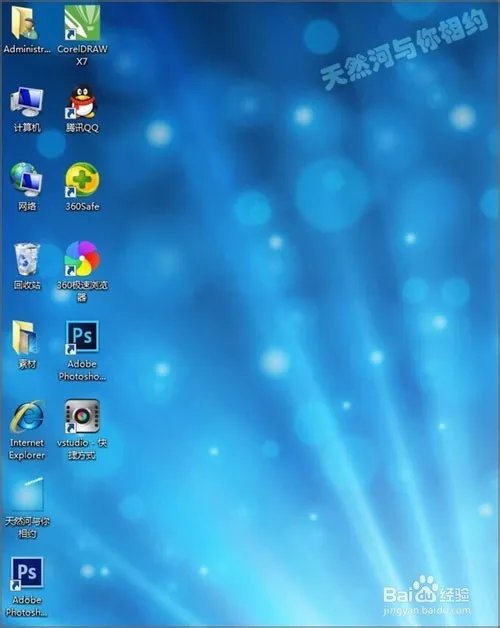Open the 360Safe shortcut icon
This screenshot has width=500, height=628.
(82, 180)
